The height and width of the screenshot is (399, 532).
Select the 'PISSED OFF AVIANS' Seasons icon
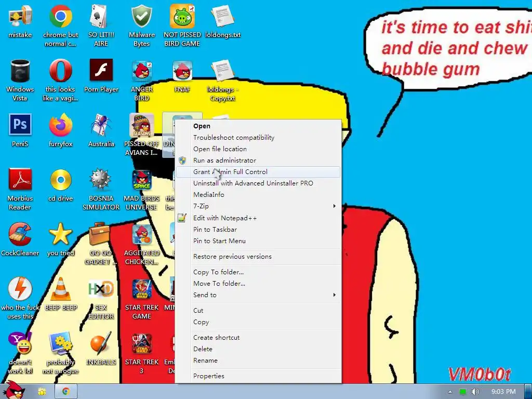pyautogui.click(x=141, y=125)
